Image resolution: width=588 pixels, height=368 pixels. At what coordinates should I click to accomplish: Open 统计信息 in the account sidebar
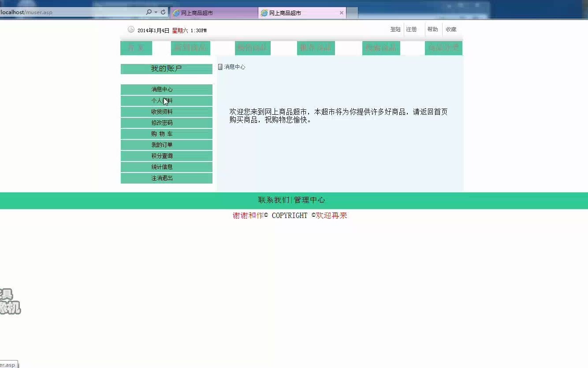coord(167,167)
